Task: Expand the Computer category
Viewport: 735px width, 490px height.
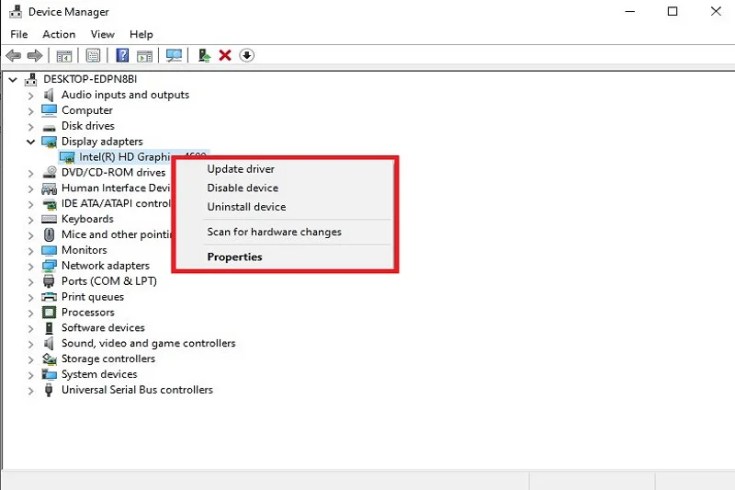Action: click(x=30, y=111)
